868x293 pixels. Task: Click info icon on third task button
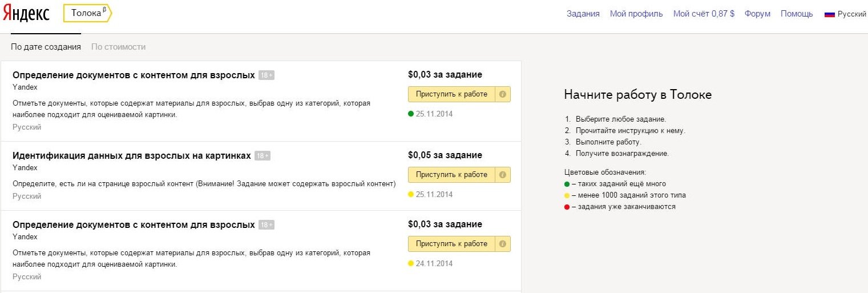point(502,244)
